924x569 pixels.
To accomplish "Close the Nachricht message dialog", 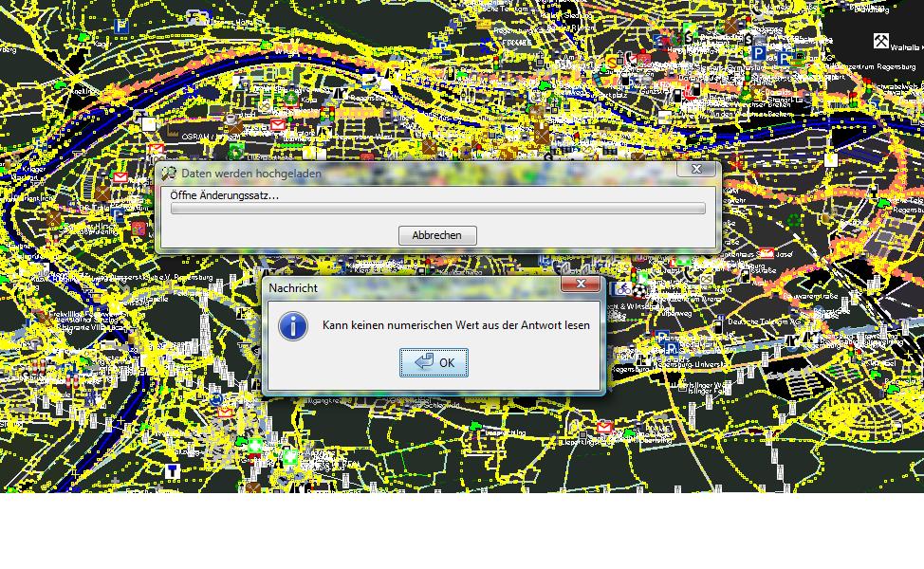I will 580,284.
